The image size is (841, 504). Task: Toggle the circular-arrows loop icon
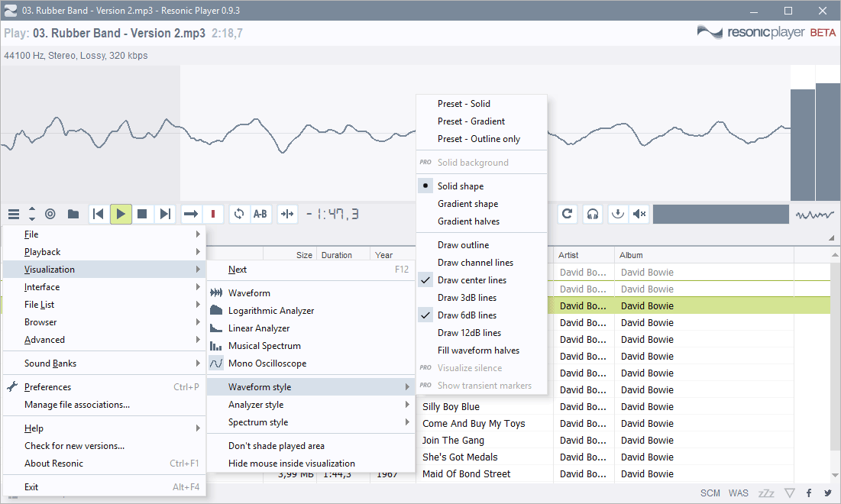click(238, 214)
